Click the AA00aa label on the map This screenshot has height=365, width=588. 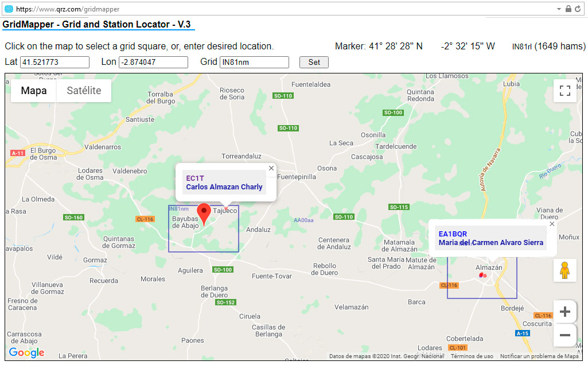tap(303, 220)
